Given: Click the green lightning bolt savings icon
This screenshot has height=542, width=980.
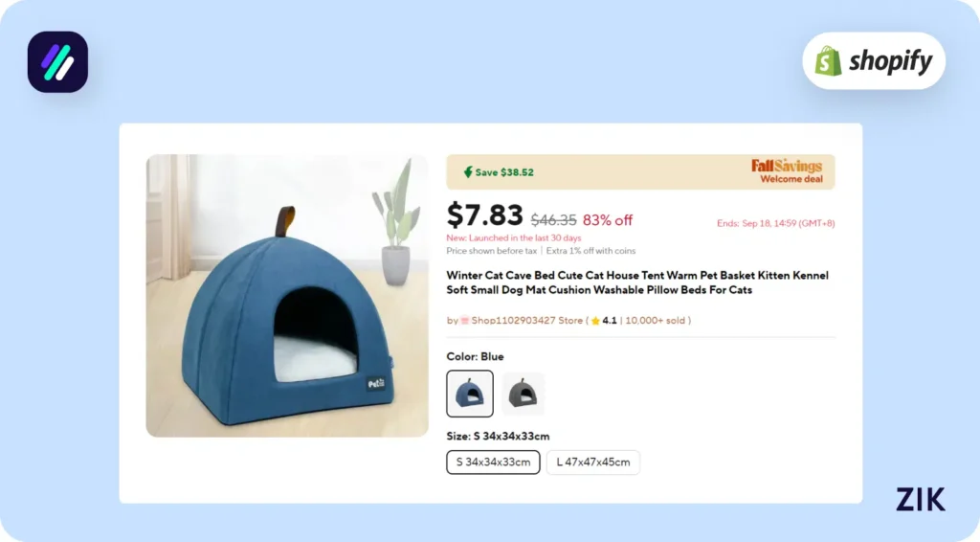Looking at the screenshot, I should (467, 172).
